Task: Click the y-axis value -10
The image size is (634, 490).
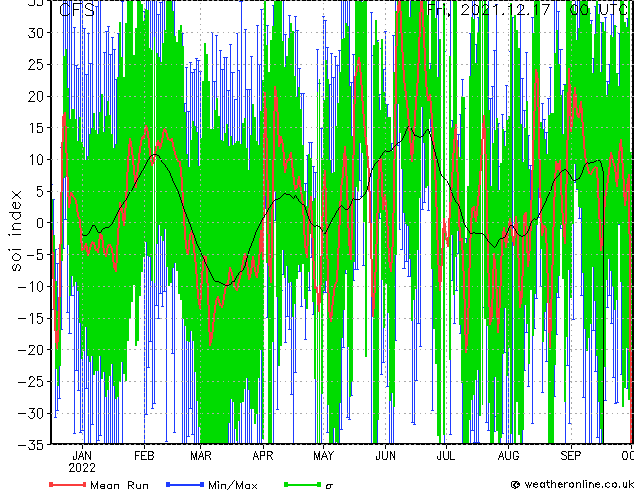Action: click(x=31, y=286)
